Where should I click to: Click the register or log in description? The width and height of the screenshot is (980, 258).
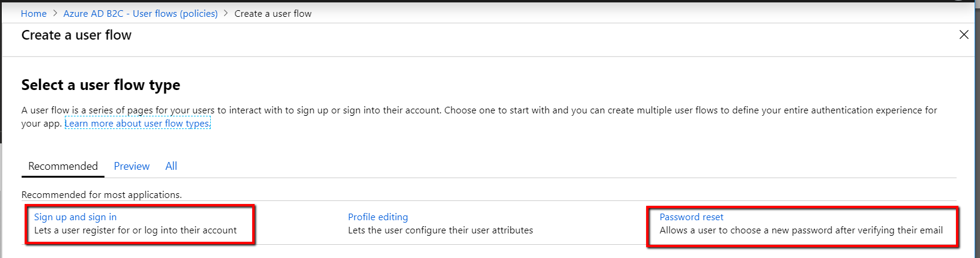click(135, 230)
